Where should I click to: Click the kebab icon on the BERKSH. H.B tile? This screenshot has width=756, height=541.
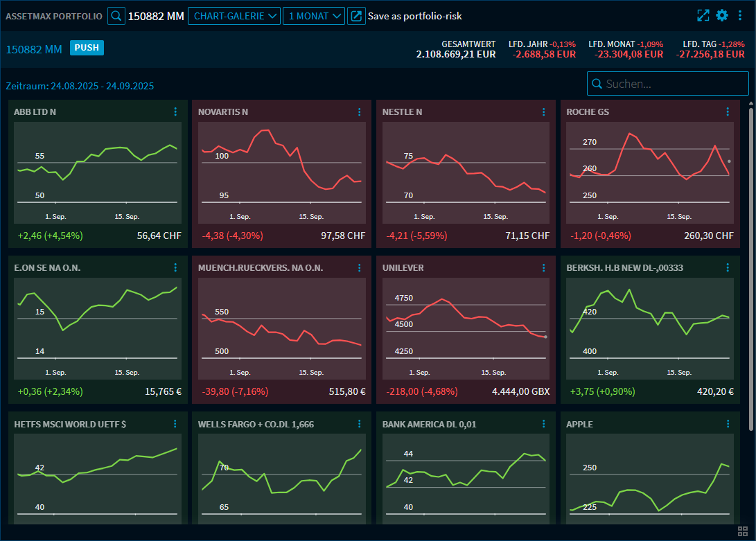(728, 267)
